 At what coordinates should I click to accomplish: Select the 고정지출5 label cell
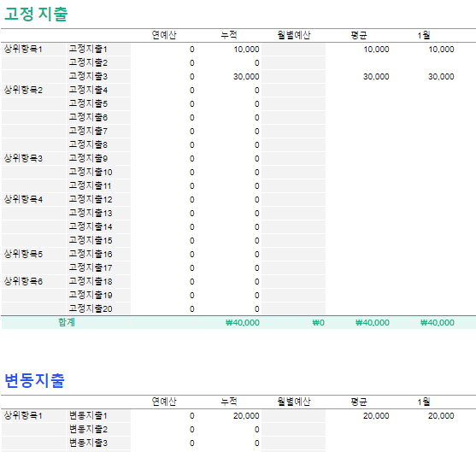[x=98, y=104]
